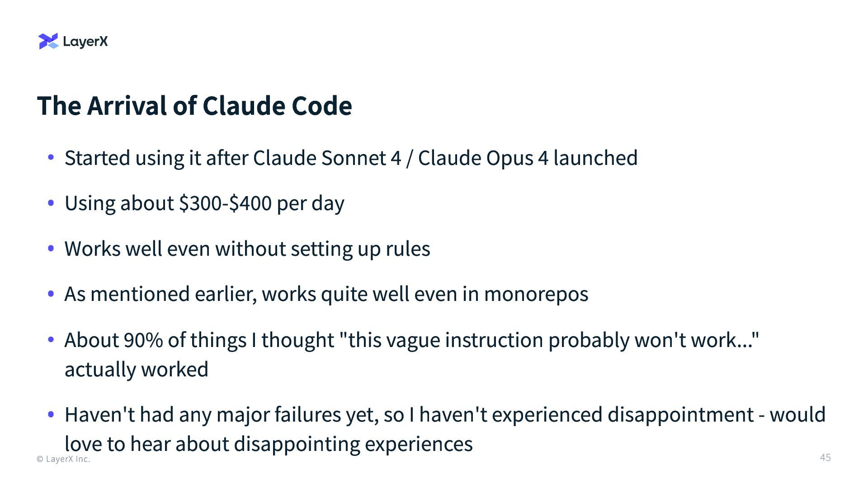Click the 'Haven't had any major failures yet' text
The height and width of the screenshot is (488, 868).
[222, 414]
